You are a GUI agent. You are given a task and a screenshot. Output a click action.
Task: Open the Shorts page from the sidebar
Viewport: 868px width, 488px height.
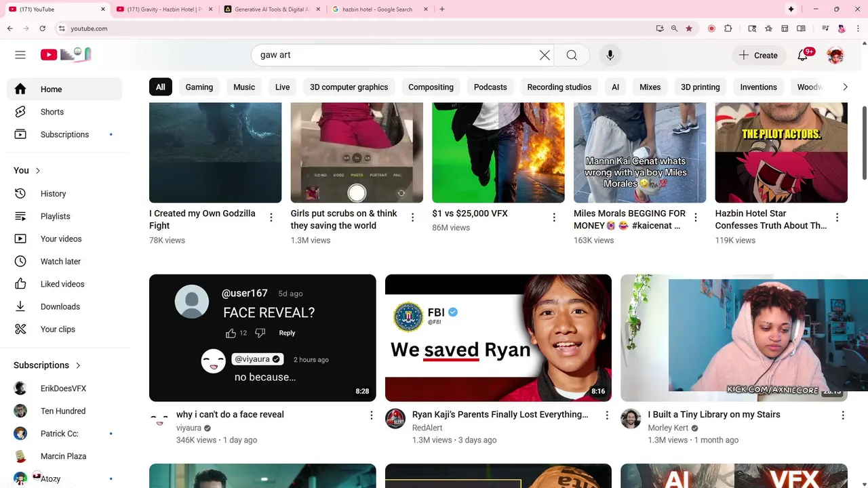[64, 112]
